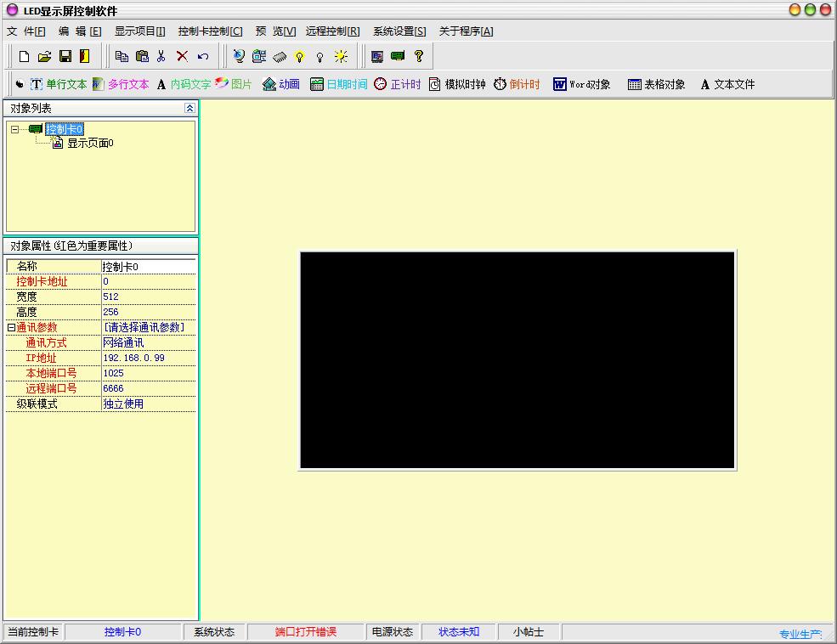Click status bar 端口打开错误 message
Viewport: 837px width, 644px height.
point(305,632)
